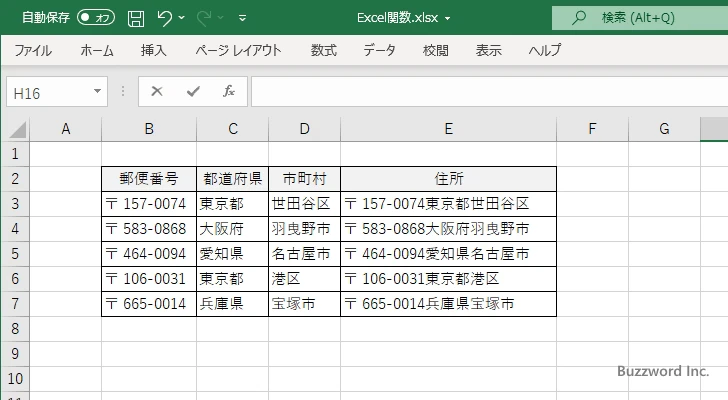Select the 世田谷区 cell
Image resolution: width=728 pixels, height=400 pixels.
305,204
